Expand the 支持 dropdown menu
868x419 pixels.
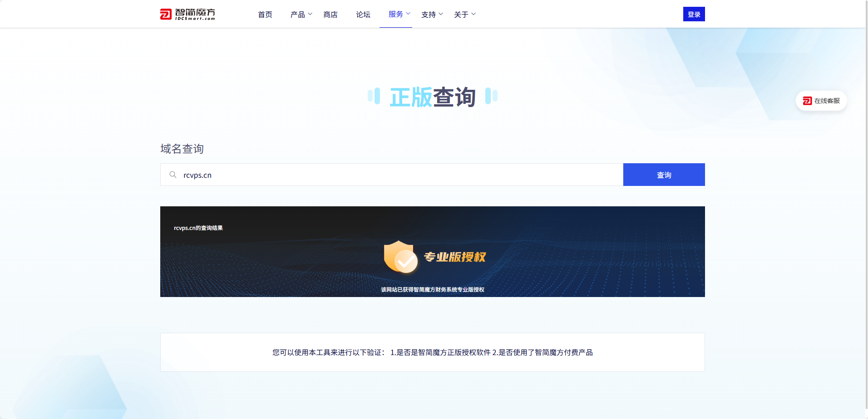[431, 14]
